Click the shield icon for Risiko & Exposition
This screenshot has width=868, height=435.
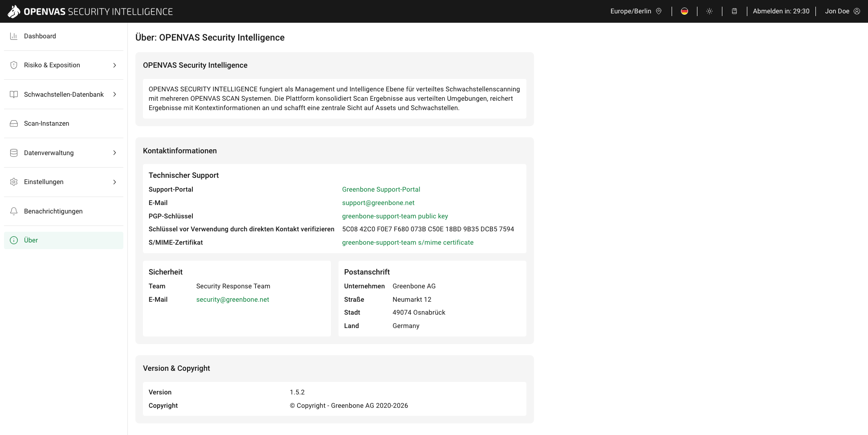pyautogui.click(x=14, y=65)
